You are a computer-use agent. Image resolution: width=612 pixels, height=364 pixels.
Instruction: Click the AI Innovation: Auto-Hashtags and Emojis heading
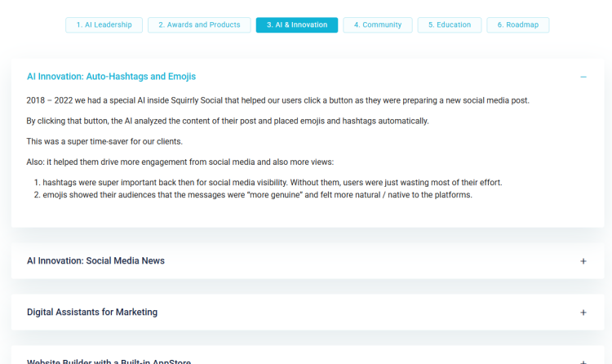pyautogui.click(x=111, y=77)
